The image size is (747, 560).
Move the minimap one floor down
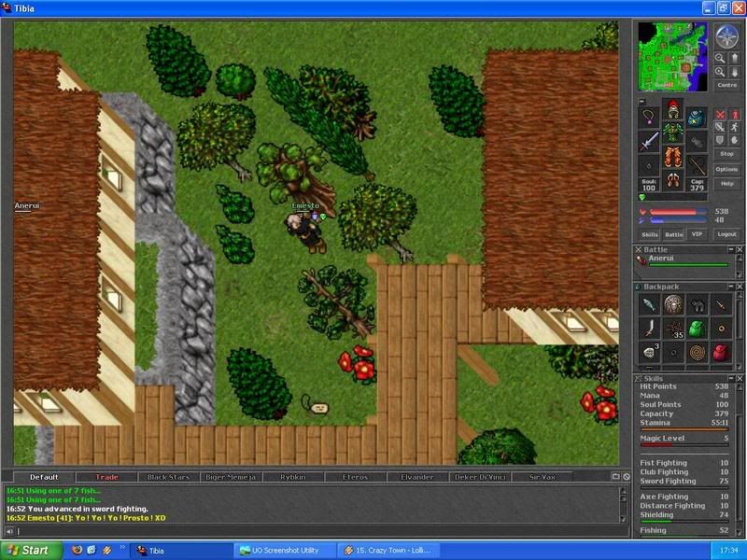pos(735,72)
